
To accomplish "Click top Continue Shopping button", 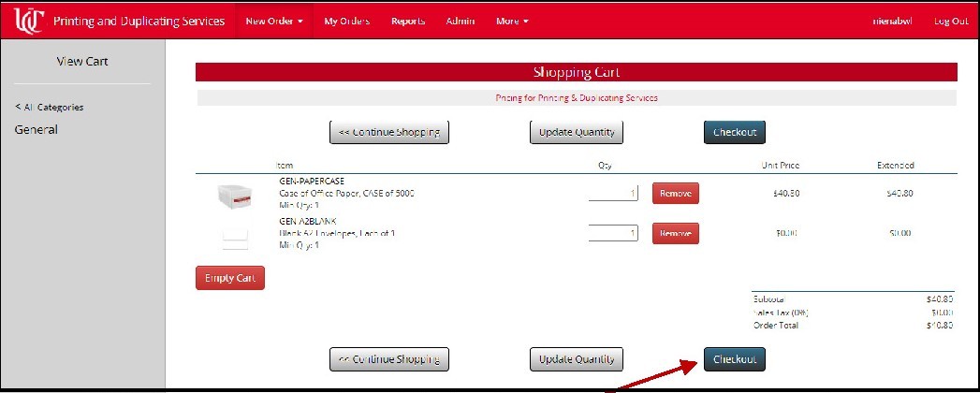I will point(389,132).
